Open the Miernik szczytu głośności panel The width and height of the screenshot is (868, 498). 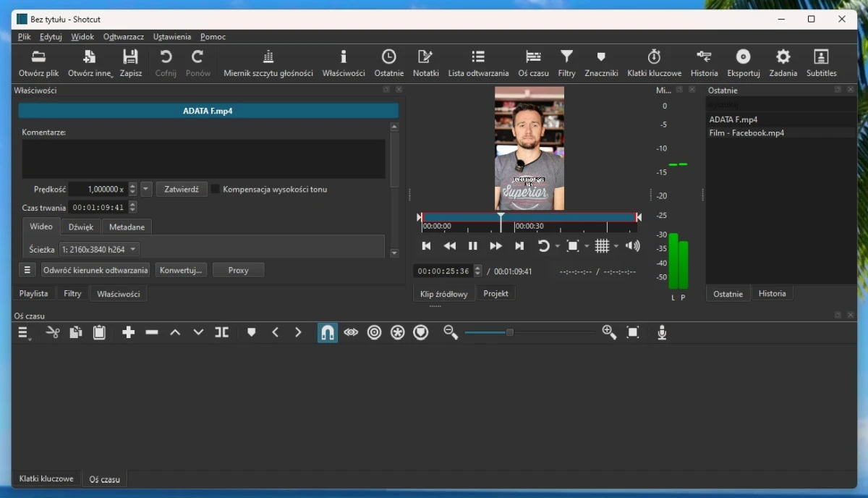[268, 64]
